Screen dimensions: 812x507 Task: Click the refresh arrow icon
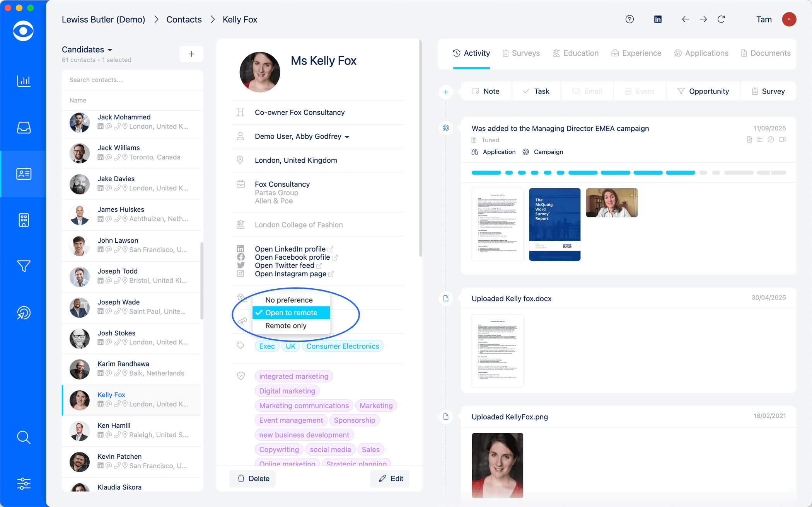(721, 19)
